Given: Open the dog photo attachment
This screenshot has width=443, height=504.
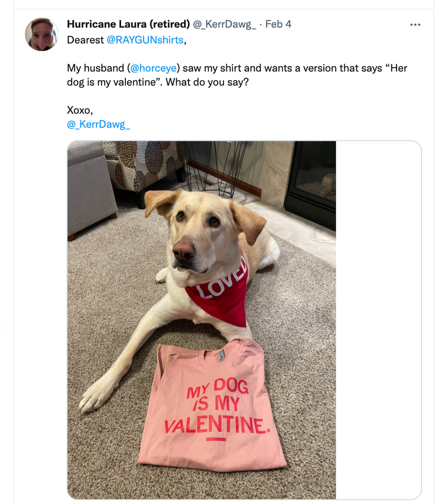Looking at the screenshot, I should click(202, 319).
